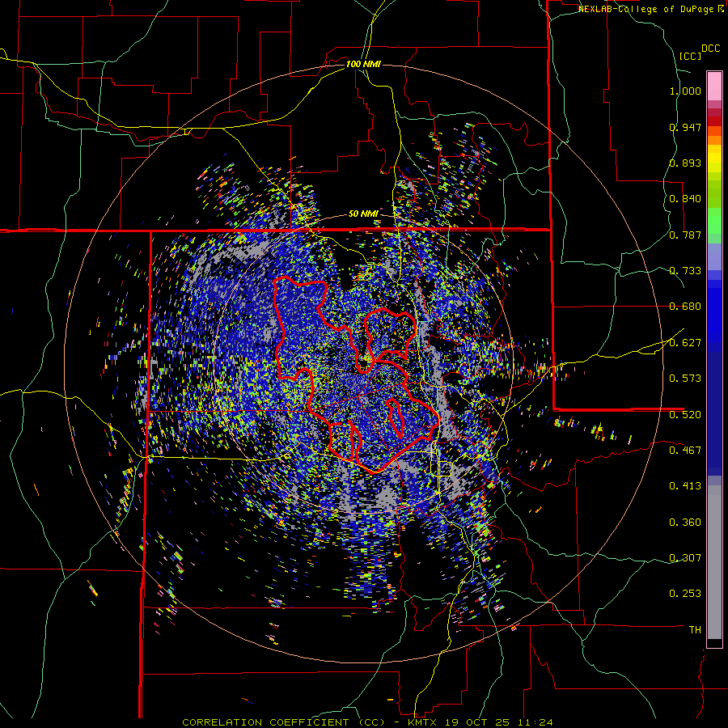The height and width of the screenshot is (728, 728).
Task: Click the 1.000 scale value
Action: click(x=685, y=91)
